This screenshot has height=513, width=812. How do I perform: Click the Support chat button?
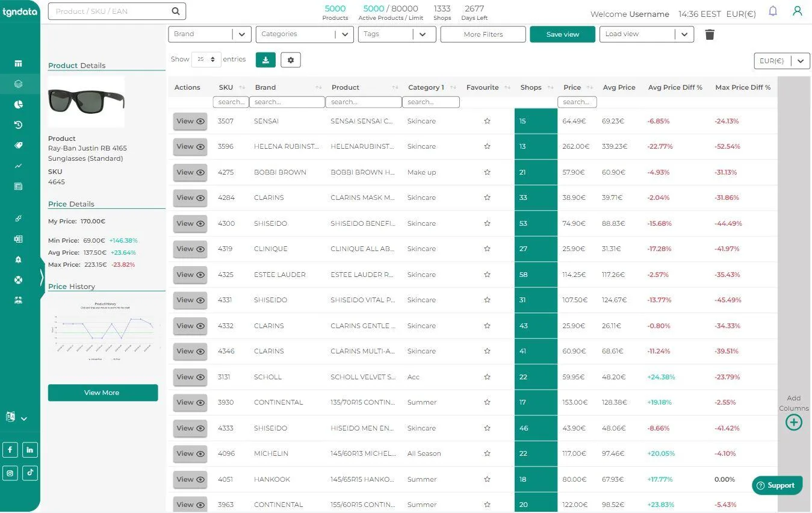(776, 485)
